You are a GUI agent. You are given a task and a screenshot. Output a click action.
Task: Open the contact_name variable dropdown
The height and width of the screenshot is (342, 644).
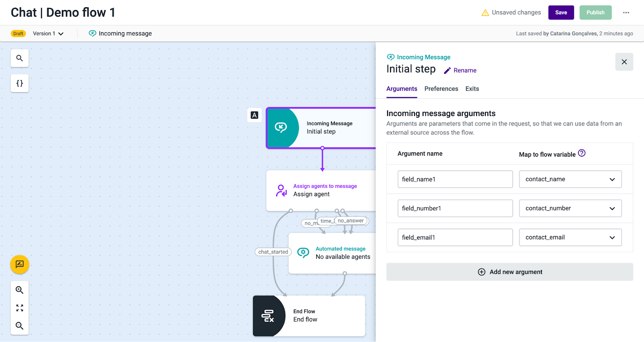(570, 179)
